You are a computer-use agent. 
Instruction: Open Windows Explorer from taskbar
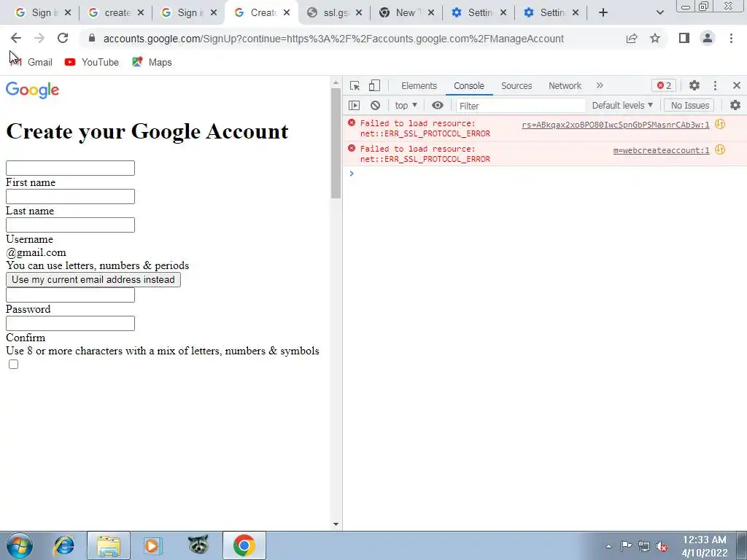[109, 545]
